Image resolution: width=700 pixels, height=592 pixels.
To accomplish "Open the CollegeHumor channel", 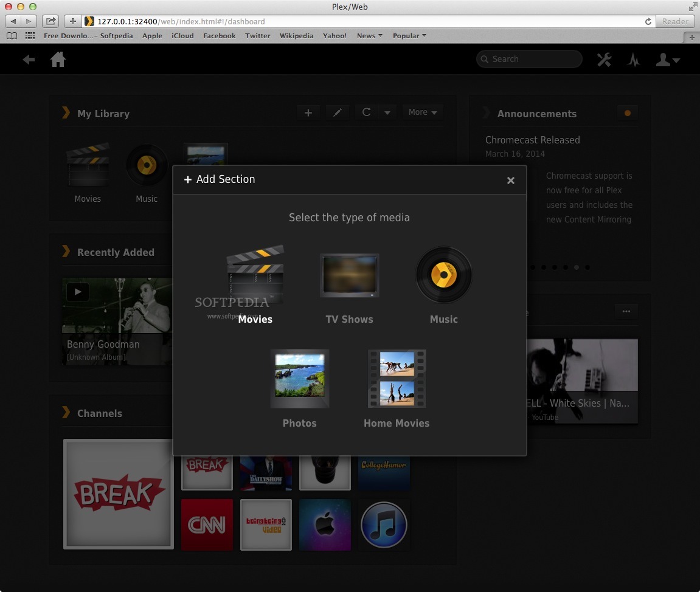I will pyautogui.click(x=384, y=473).
